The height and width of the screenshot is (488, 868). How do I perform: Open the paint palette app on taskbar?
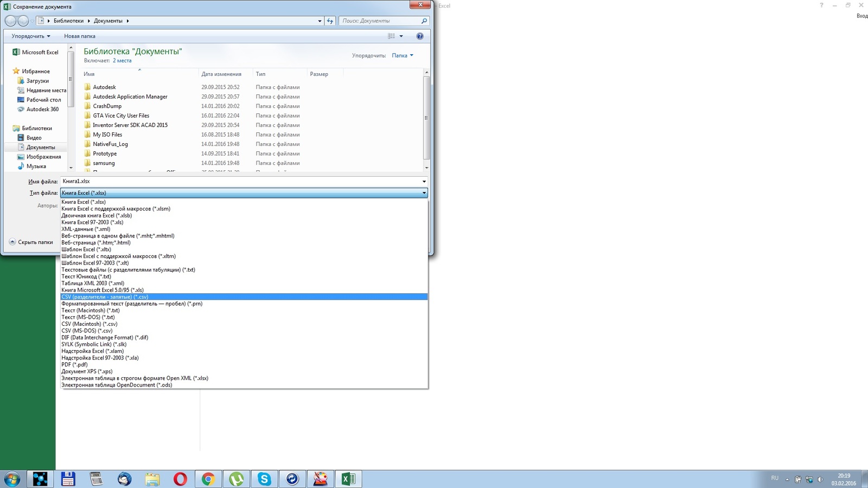tap(321, 479)
